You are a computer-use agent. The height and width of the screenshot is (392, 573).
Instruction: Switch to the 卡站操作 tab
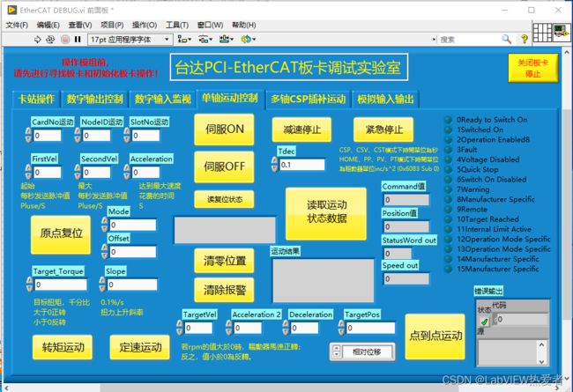pyautogui.click(x=36, y=99)
